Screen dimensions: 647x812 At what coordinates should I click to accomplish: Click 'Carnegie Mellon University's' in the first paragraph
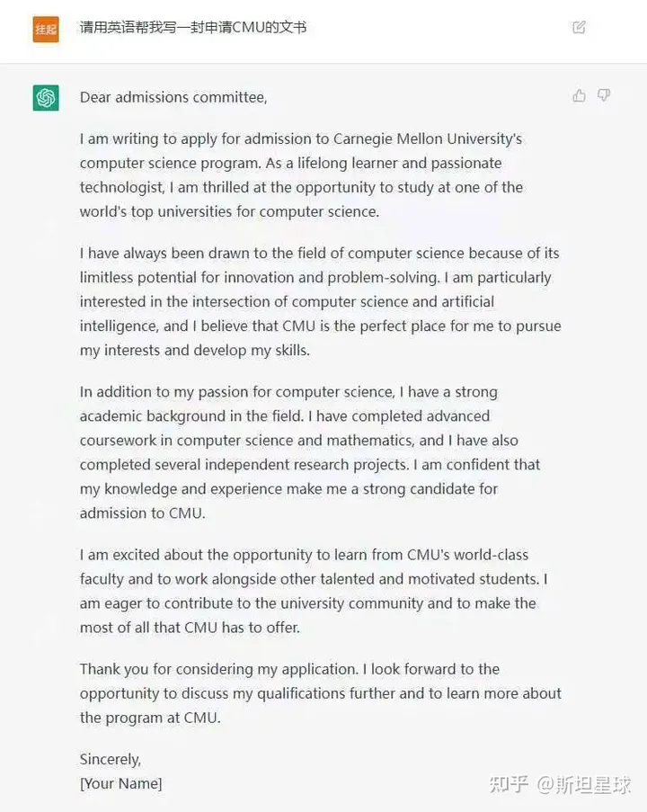point(428,138)
